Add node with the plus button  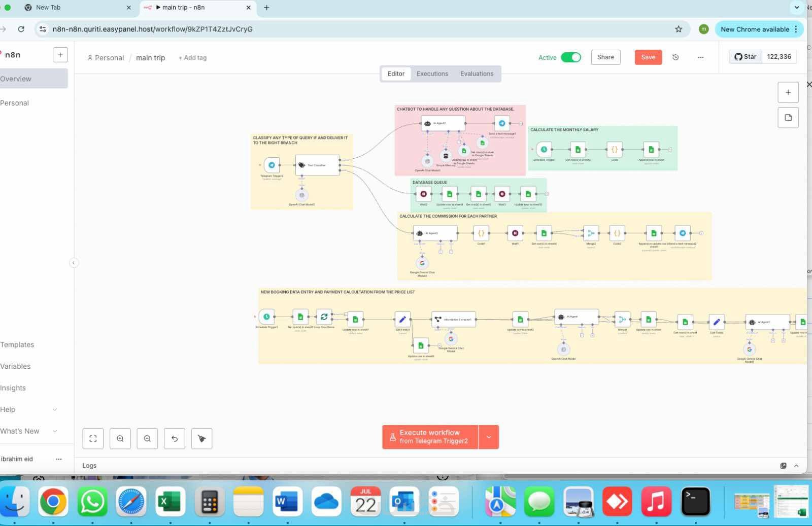[x=788, y=92]
